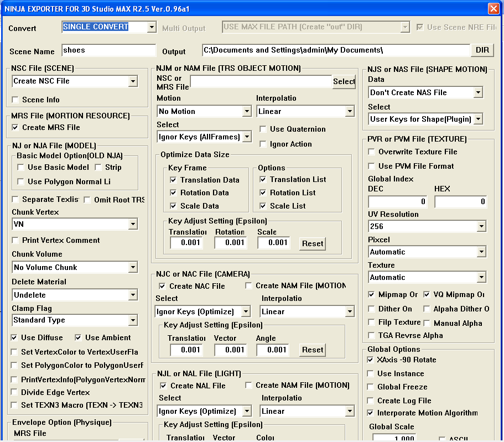Uncheck the Use Diffuse checkbox
Screen dimensions: 504x442
point(14,337)
